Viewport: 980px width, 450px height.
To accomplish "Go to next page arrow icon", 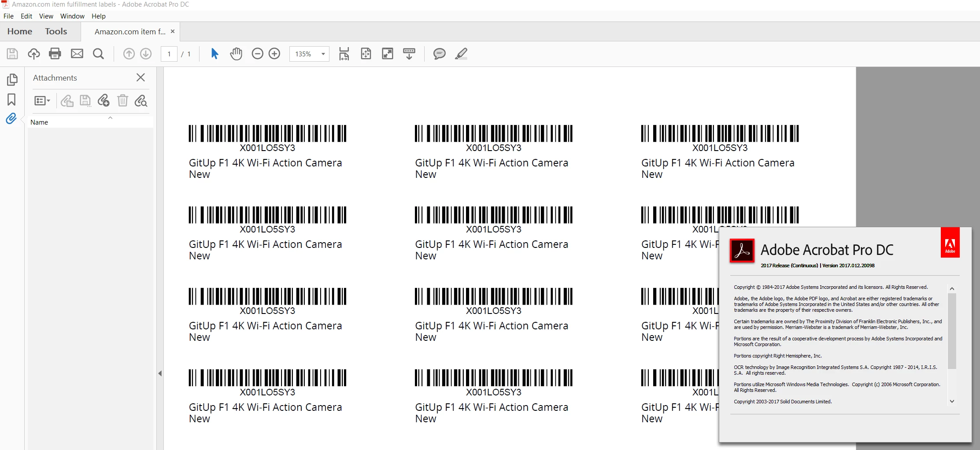I will (146, 54).
